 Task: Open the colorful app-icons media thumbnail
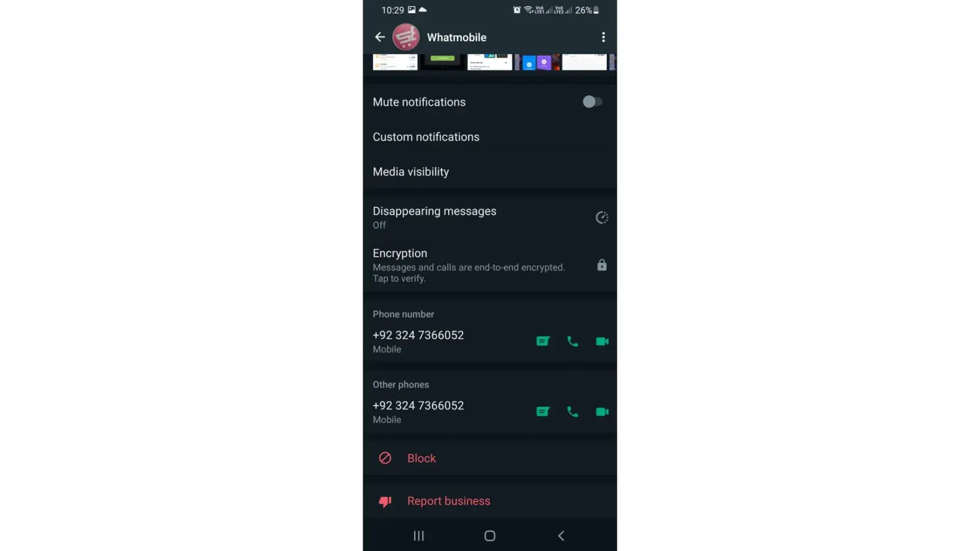pyautogui.click(x=537, y=62)
